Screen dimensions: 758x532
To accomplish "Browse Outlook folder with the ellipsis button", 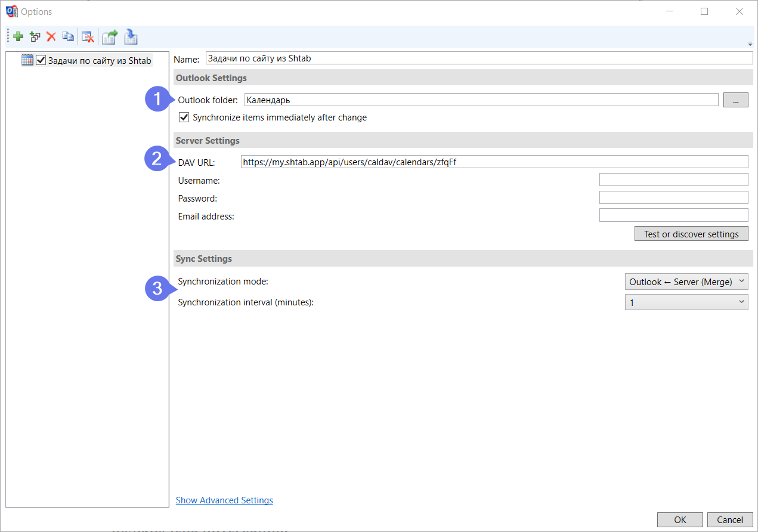I will coord(735,100).
